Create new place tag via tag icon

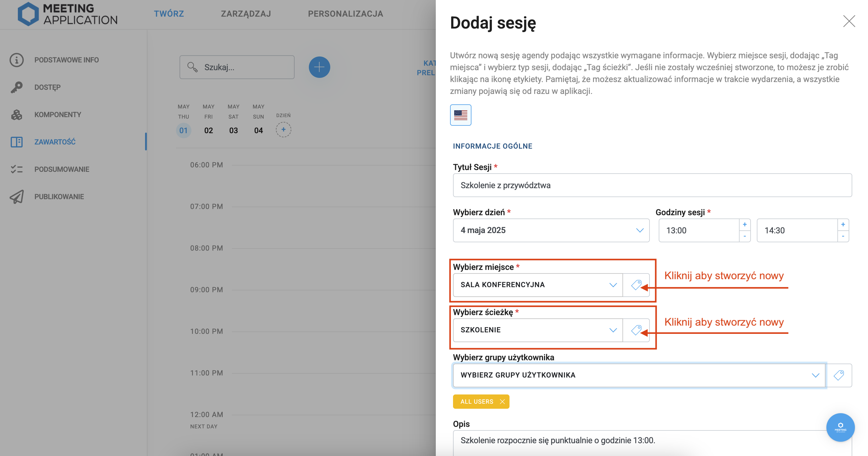(636, 285)
